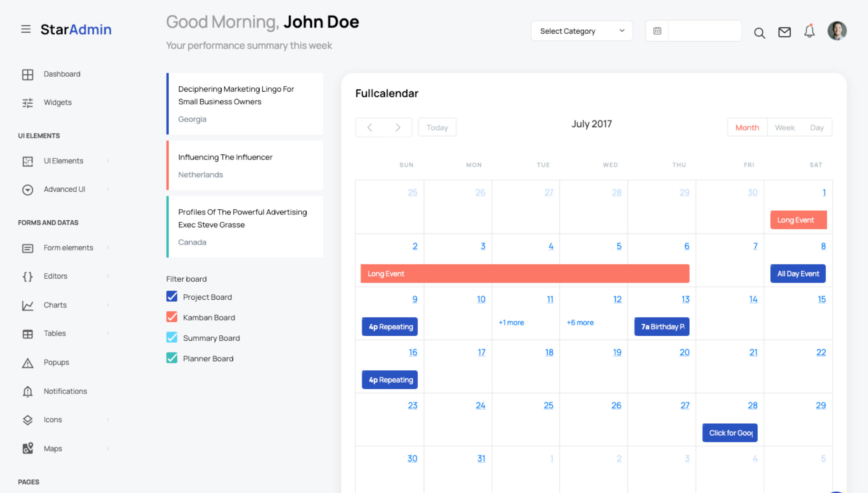Image resolution: width=868 pixels, height=493 pixels.
Task: Click the UI Elements layout icon
Action: 27,161
